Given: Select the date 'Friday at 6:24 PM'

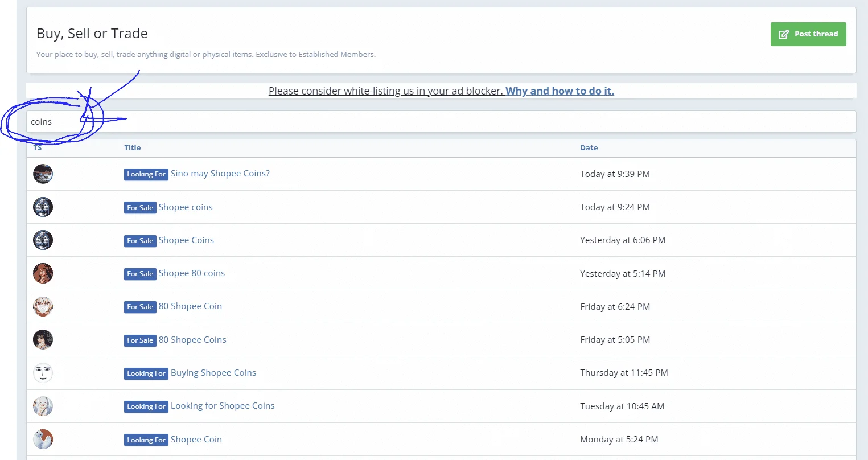Looking at the screenshot, I should point(615,307).
